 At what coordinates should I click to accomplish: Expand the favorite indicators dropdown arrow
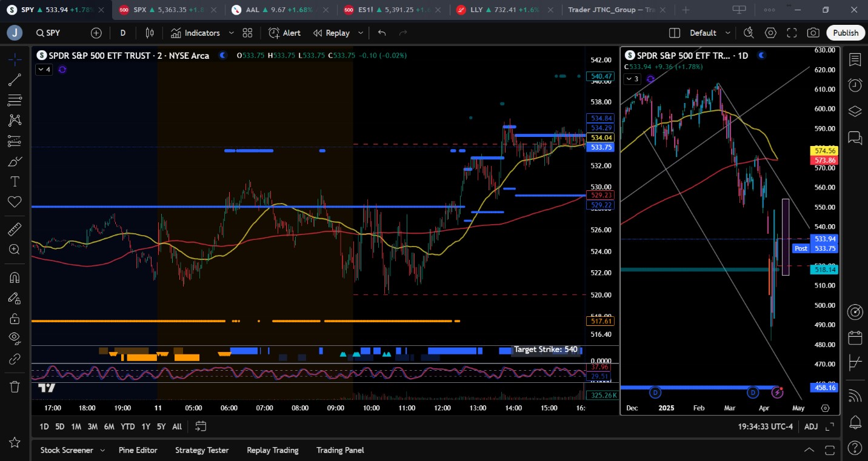pos(231,33)
